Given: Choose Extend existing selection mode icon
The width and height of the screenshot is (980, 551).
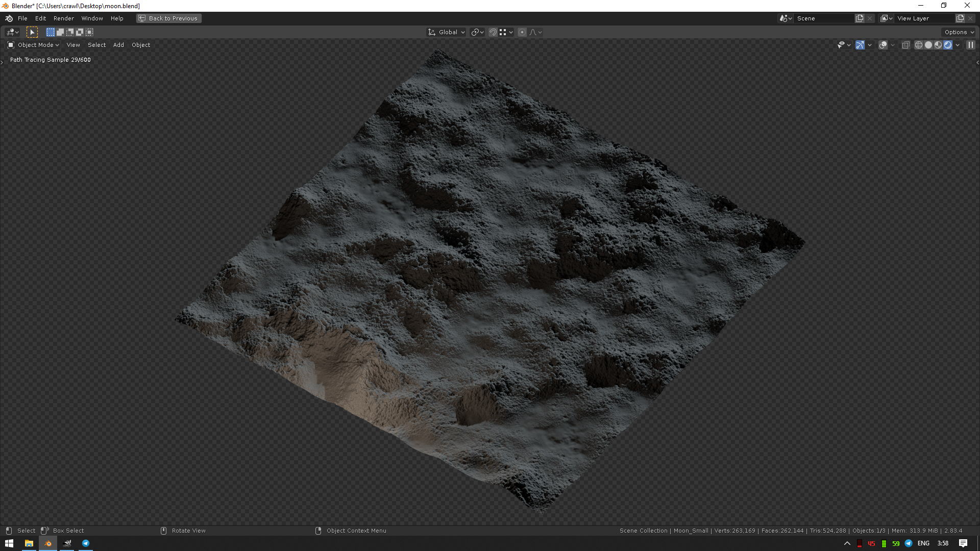Looking at the screenshot, I should [60, 32].
